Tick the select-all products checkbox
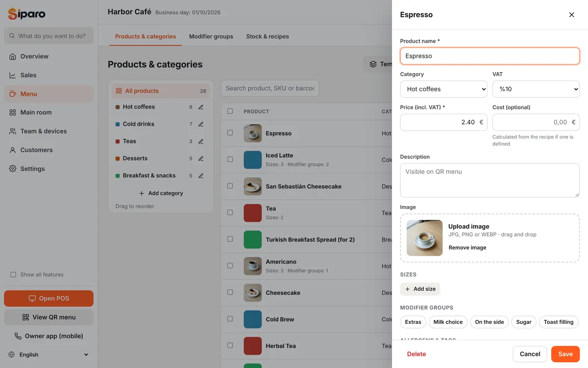This screenshot has height=368, width=588. click(230, 111)
